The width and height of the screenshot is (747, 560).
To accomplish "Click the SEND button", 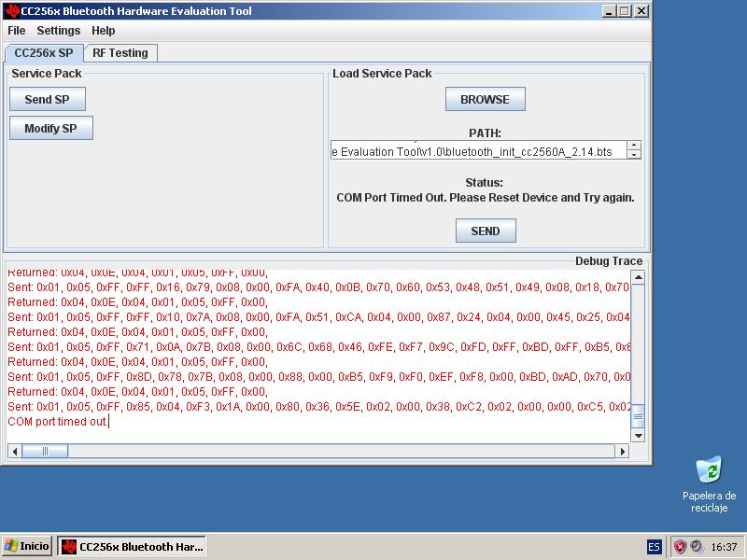I will point(486,231).
